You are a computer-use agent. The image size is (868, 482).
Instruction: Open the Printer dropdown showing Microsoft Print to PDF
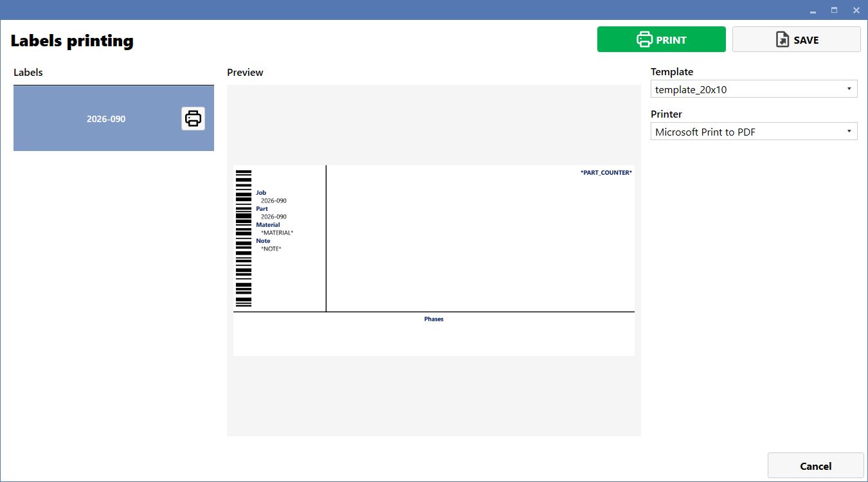pos(754,132)
